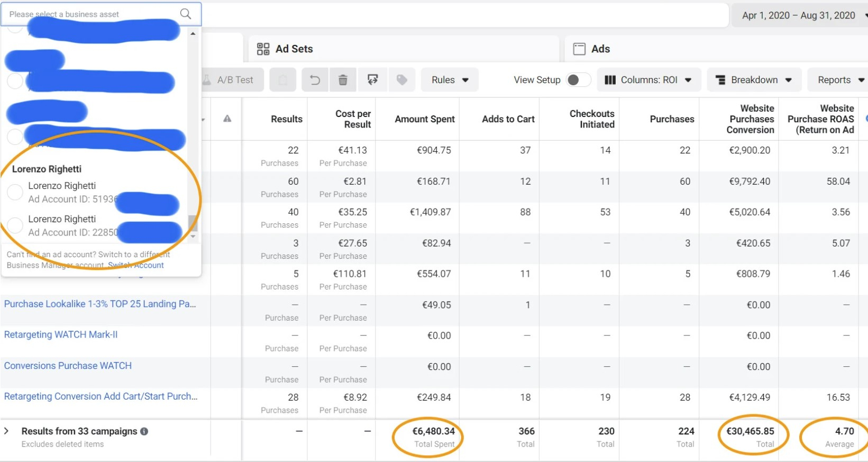Click the business asset search field

point(90,14)
